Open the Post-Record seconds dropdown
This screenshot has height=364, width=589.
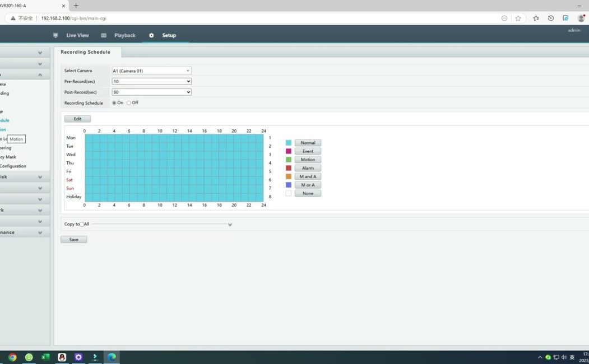[x=151, y=92]
